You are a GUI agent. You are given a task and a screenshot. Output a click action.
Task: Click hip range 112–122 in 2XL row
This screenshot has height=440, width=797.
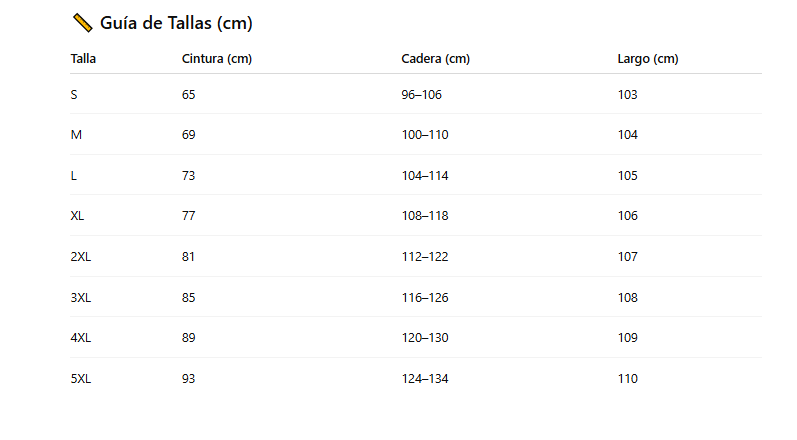tap(425, 257)
